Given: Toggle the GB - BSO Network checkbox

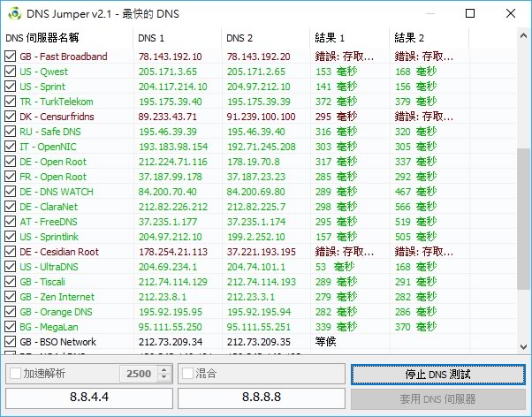Looking at the screenshot, I should point(11,342).
